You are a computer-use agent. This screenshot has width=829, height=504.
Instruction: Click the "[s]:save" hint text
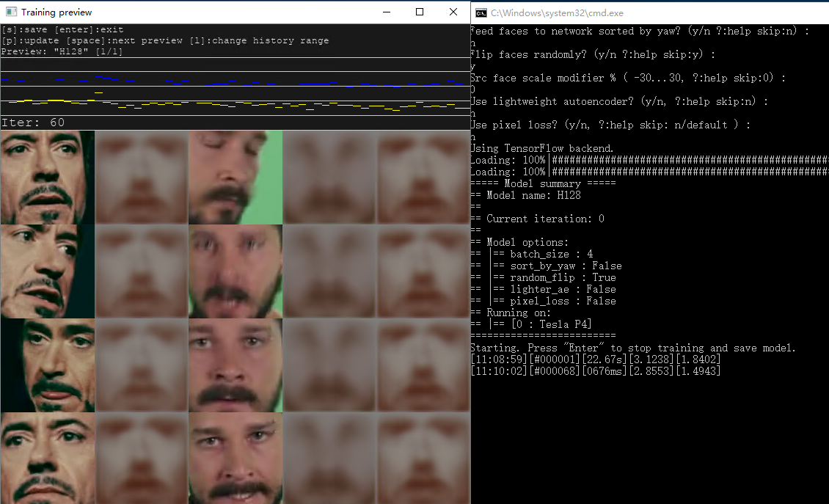coord(24,29)
